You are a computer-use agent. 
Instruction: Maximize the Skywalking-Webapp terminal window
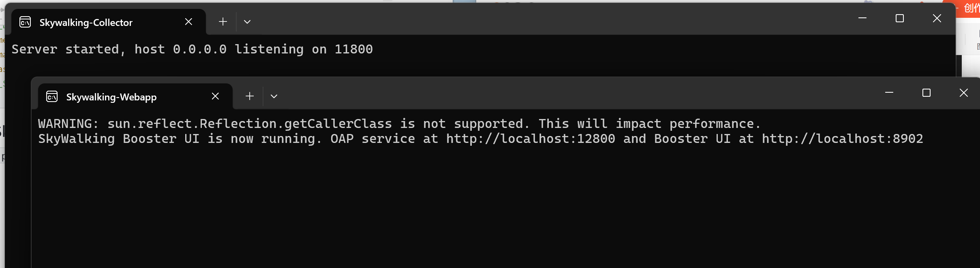point(927,93)
